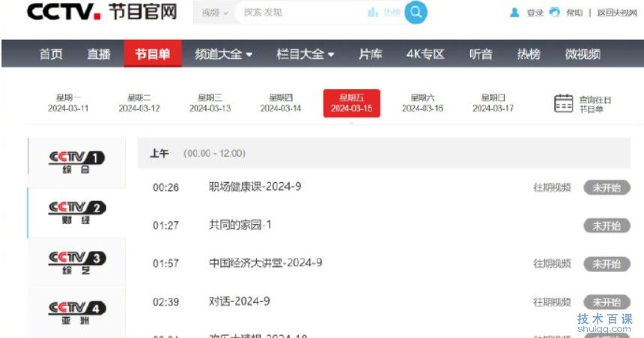
Task: Open the 热榜 nav tab
Action: click(x=529, y=54)
